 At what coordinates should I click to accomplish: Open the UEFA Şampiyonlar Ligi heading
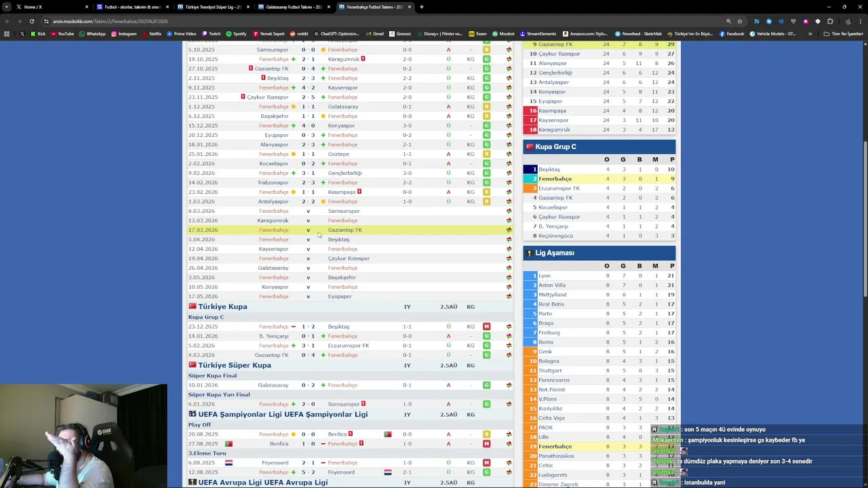(x=283, y=414)
